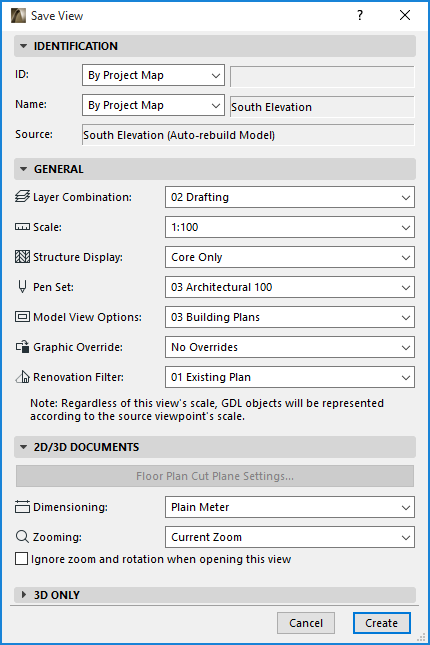Expand the 3D ONLY section
This screenshot has width=430, height=645.
pos(215,595)
